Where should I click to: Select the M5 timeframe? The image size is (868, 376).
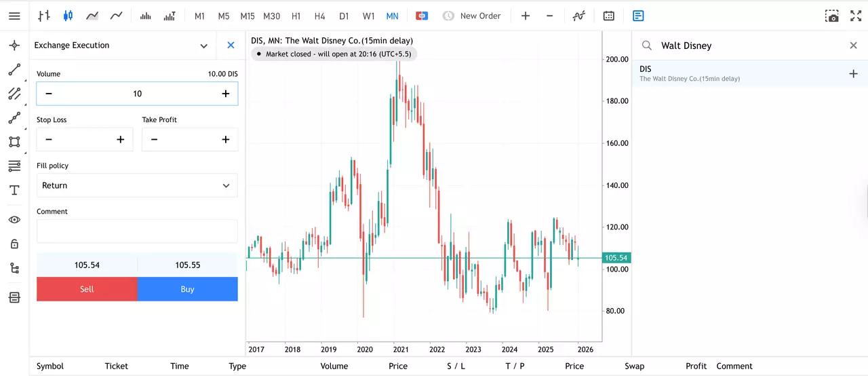coord(224,16)
